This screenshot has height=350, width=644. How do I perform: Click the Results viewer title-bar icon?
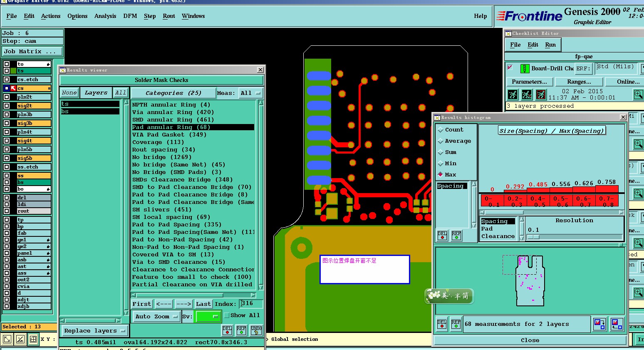[x=63, y=70]
